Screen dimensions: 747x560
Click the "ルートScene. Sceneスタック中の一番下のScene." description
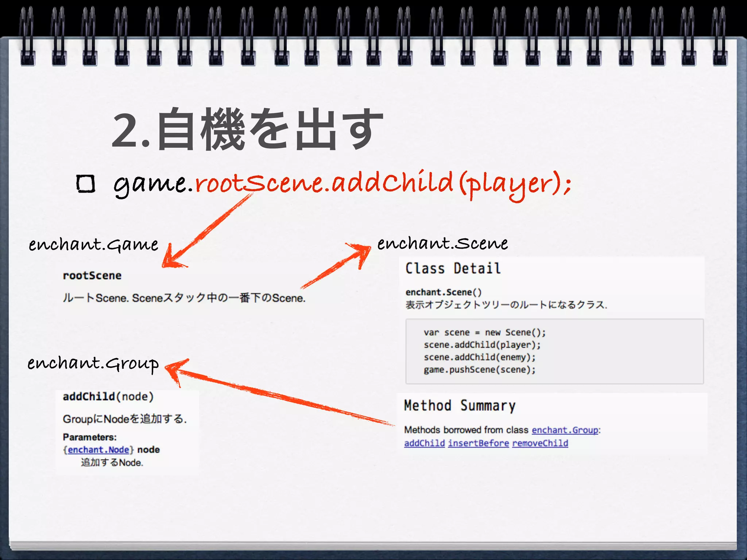coord(184,298)
